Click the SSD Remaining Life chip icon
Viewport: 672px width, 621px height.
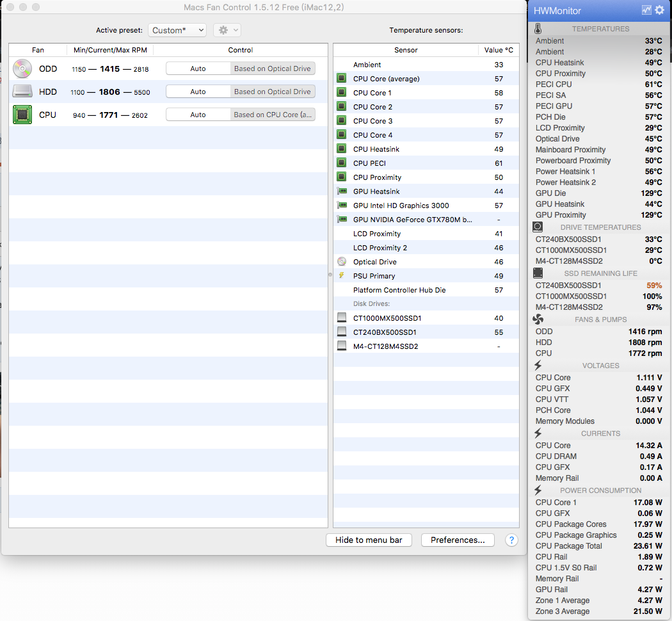pyautogui.click(x=538, y=273)
